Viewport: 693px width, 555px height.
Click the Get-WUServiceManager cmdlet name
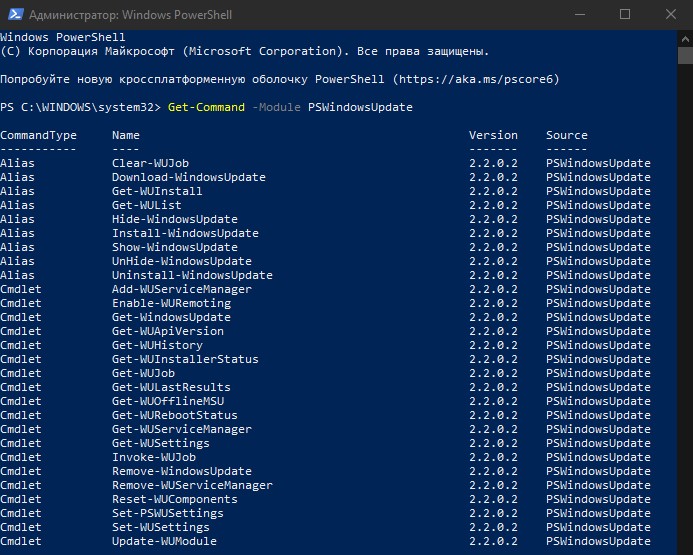point(182,429)
